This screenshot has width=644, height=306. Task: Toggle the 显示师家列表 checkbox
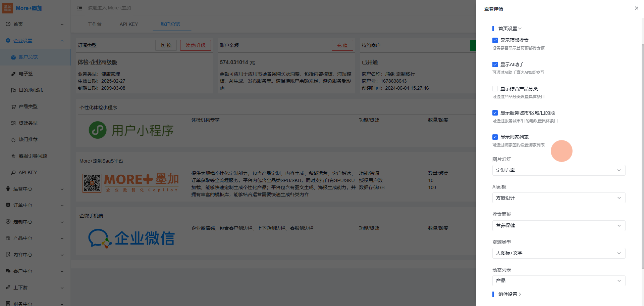coord(495,137)
